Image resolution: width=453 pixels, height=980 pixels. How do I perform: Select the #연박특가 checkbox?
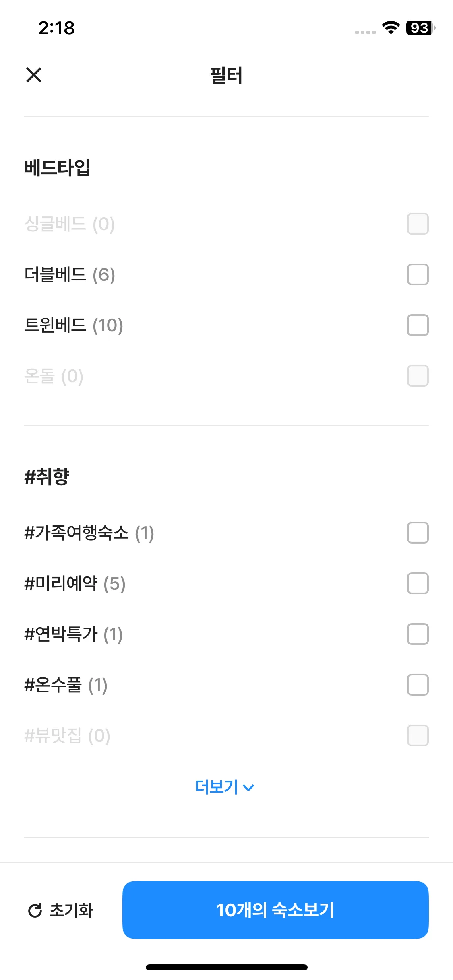(418, 634)
